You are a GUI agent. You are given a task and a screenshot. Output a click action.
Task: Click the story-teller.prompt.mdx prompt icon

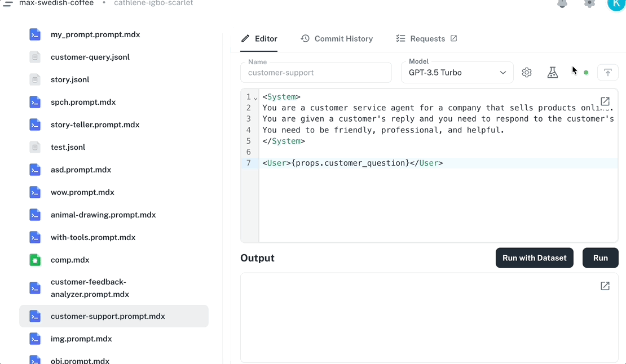[35, 125]
